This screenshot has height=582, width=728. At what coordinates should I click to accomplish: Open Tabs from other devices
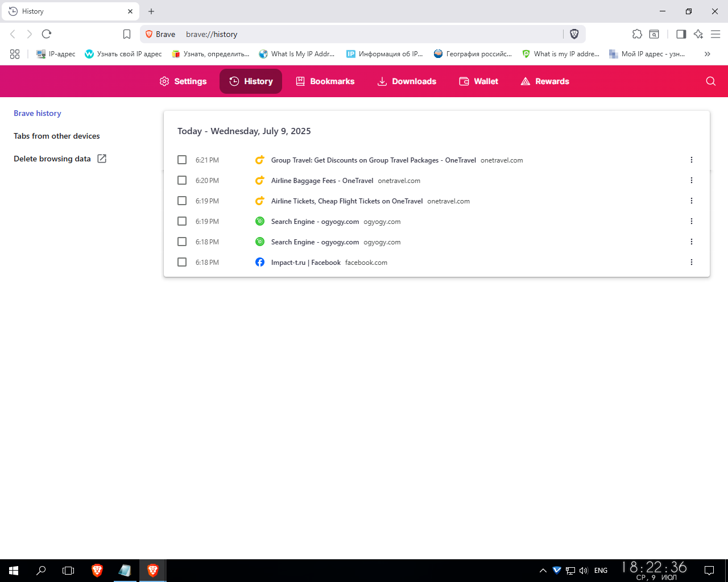(x=57, y=136)
